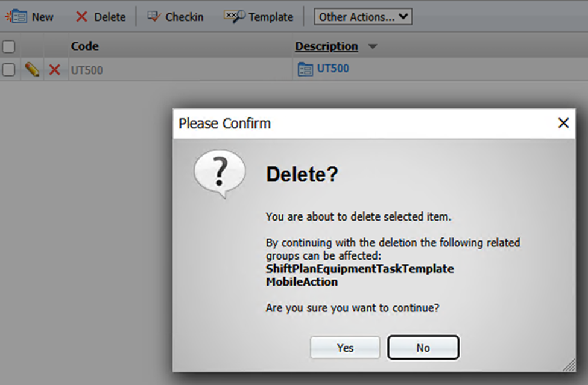Open the Other Actions dropdown
Viewport: 588px width, 385px height.
click(x=363, y=17)
